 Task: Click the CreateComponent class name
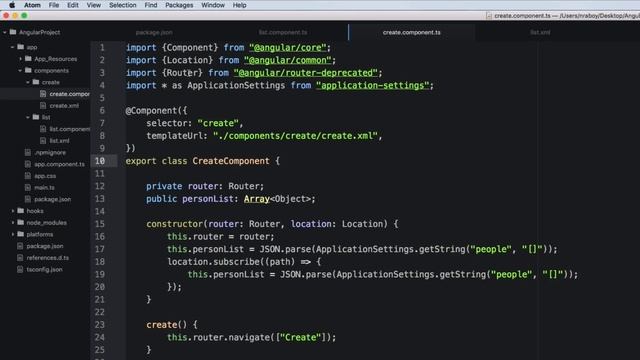coord(231,161)
